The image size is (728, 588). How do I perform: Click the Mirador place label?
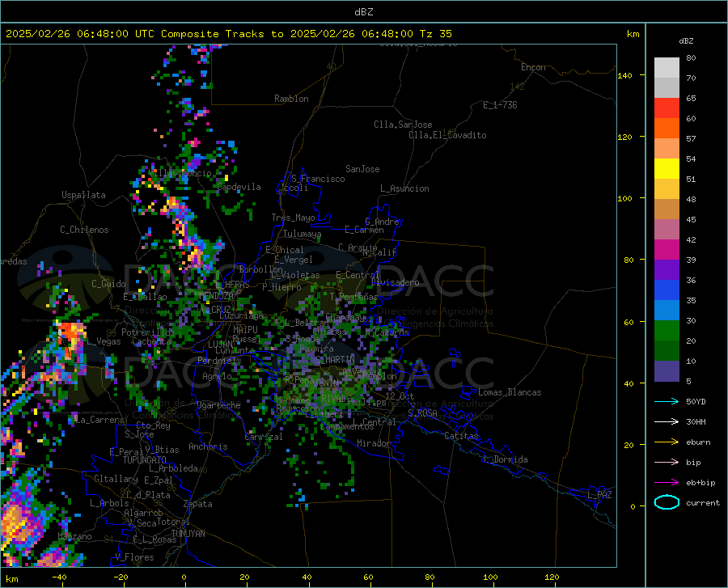click(x=373, y=443)
